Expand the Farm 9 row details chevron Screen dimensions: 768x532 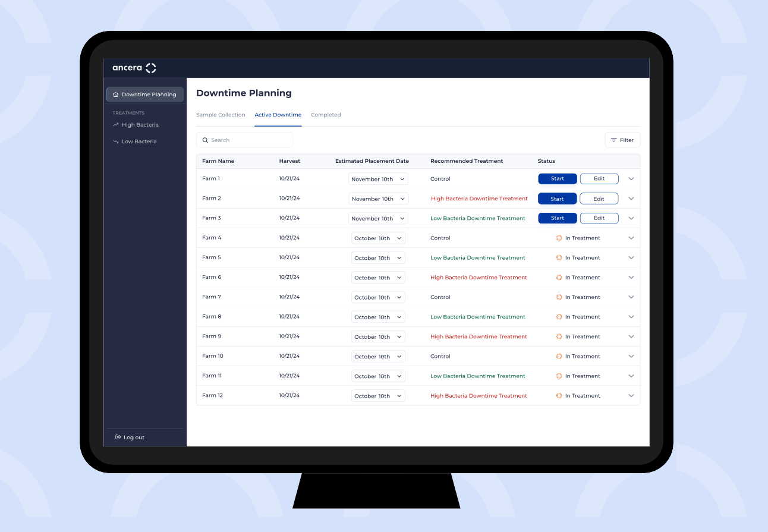(631, 336)
